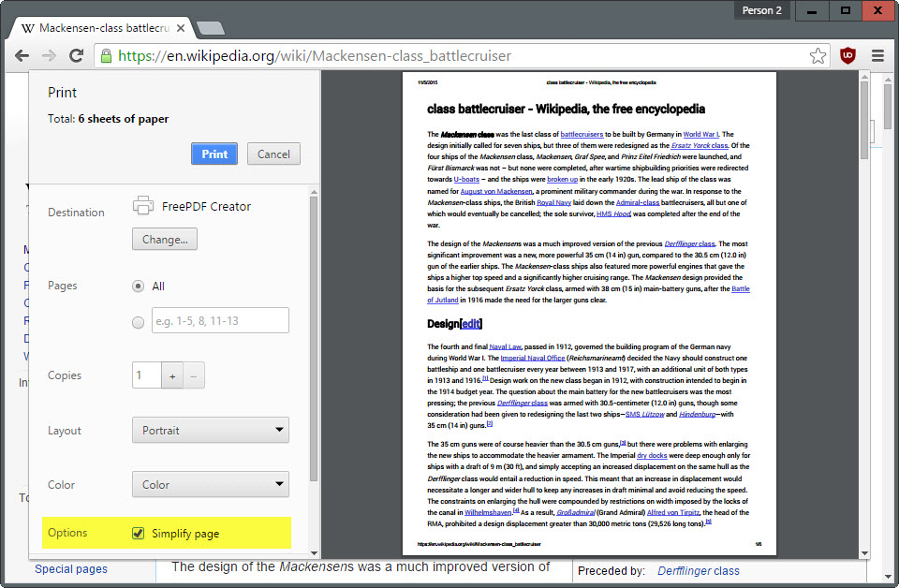Click the back navigation arrow
This screenshot has height=588, width=899.
pos(22,55)
